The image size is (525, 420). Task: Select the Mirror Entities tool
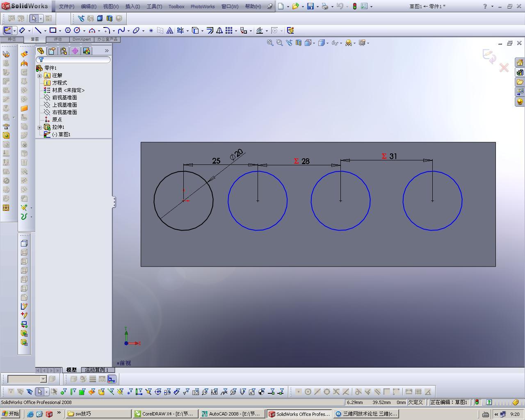(x=219, y=30)
